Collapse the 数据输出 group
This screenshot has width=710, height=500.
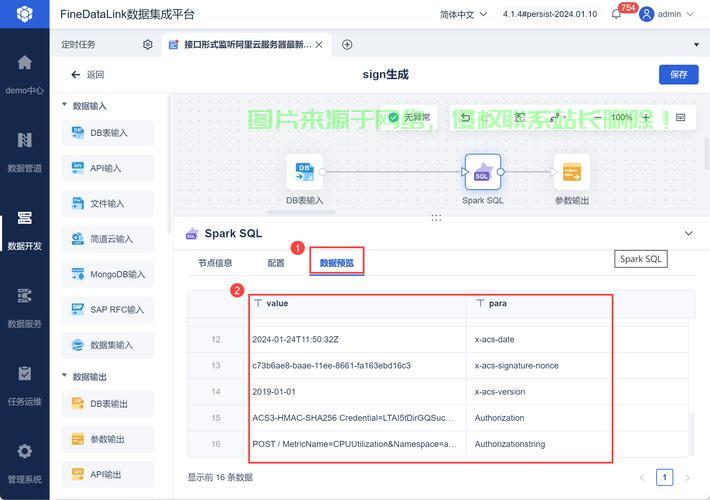coord(64,375)
